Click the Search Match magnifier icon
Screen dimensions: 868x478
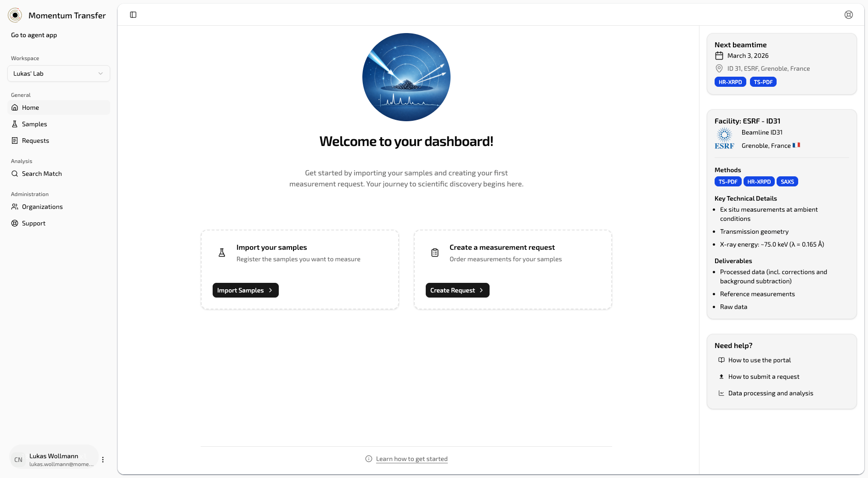coord(15,174)
